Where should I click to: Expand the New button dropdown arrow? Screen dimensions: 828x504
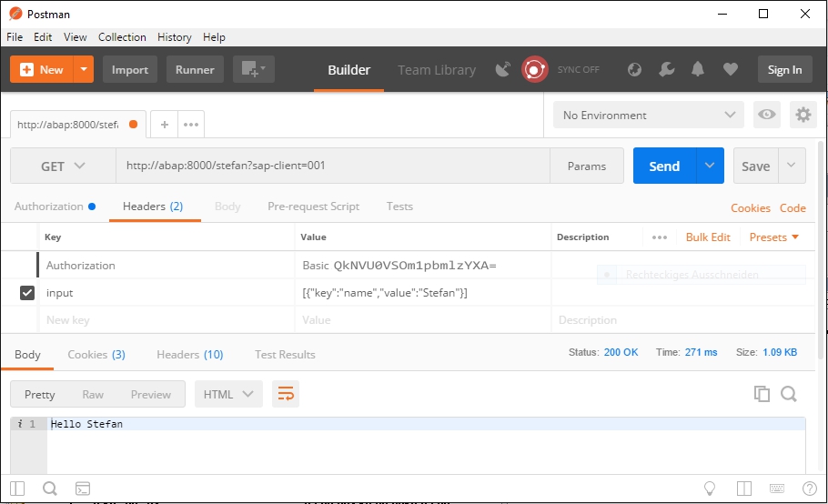point(84,69)
